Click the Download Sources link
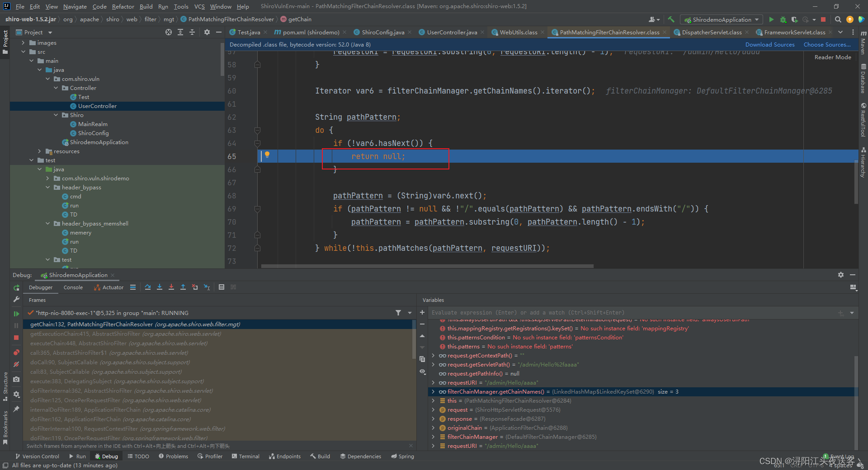This screenshot has height=470, width=868. point(770,45)
